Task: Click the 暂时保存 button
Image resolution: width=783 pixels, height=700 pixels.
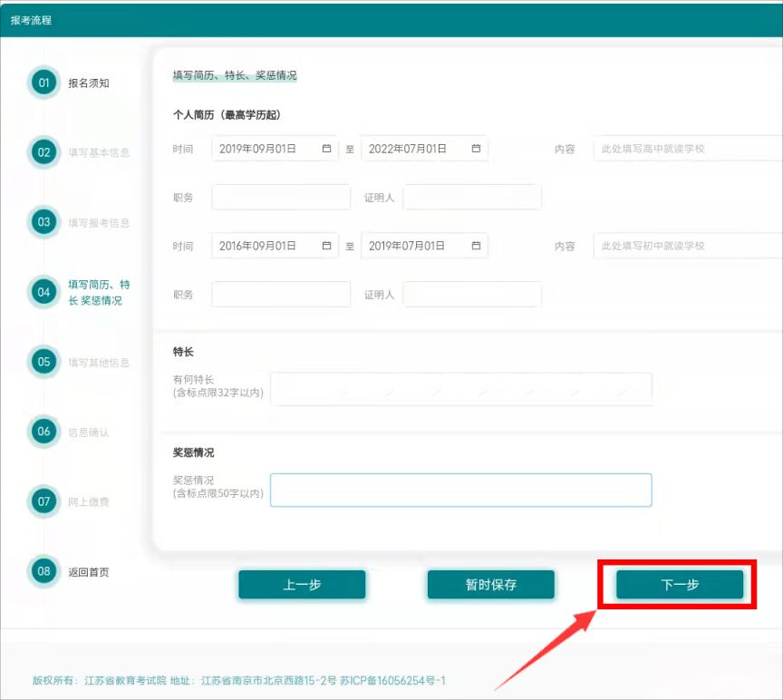Action: tap(491, 585)
